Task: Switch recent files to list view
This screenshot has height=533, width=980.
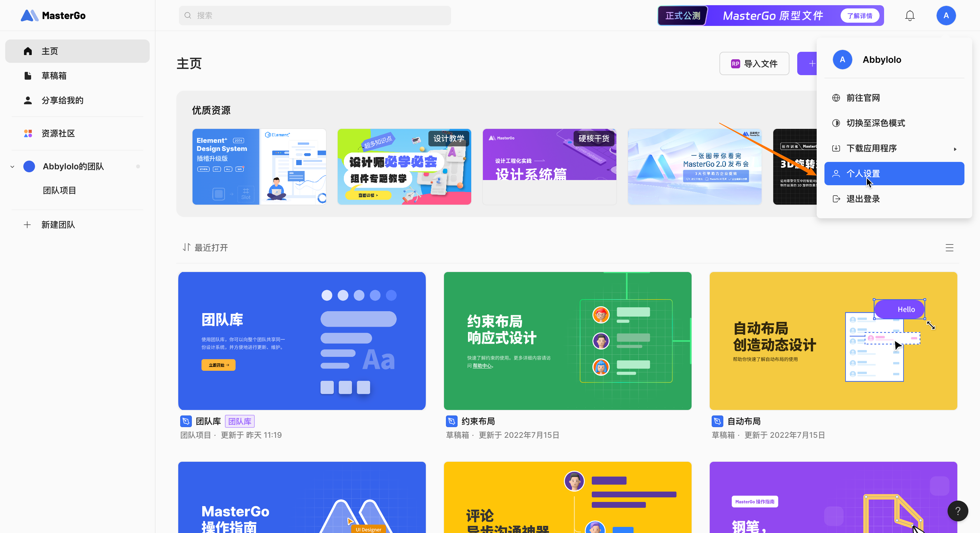Action: click(949, 248)
